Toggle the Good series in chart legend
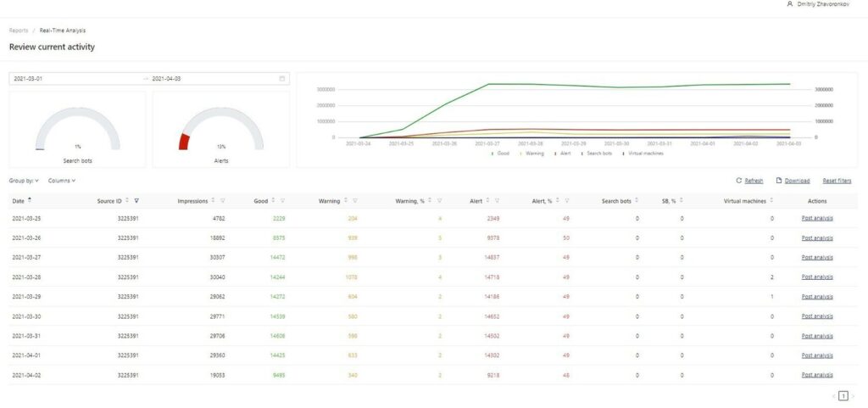 coord(501,154)
